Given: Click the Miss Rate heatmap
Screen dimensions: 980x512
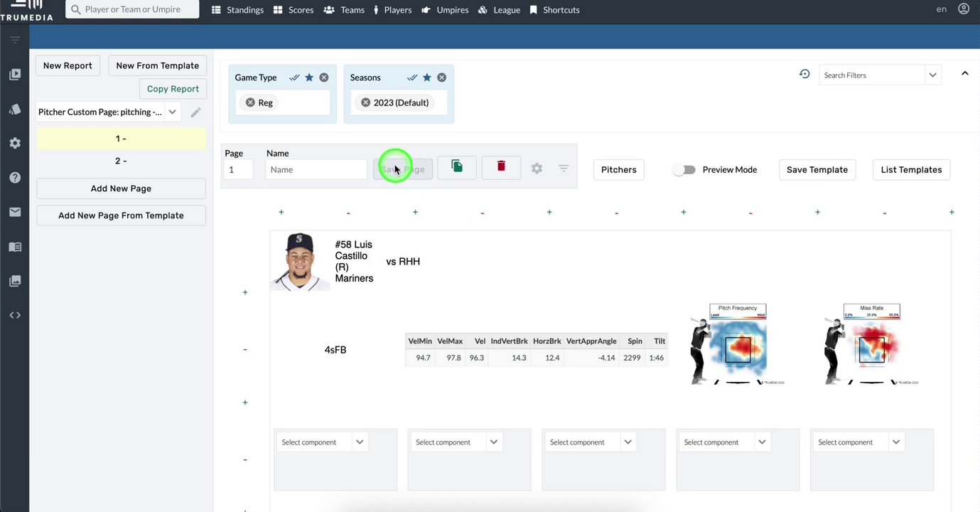Looking at the screenshot, I should (871, 345).
